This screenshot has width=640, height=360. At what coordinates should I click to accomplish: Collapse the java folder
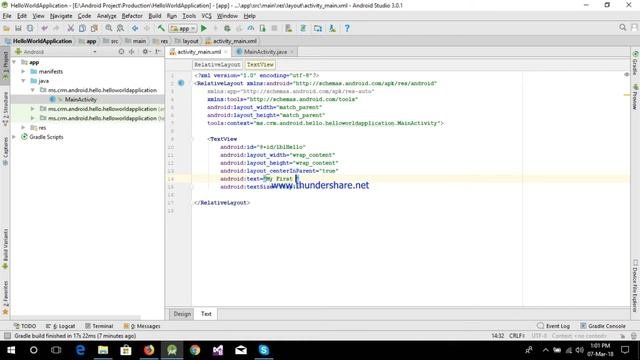[24, 81]
